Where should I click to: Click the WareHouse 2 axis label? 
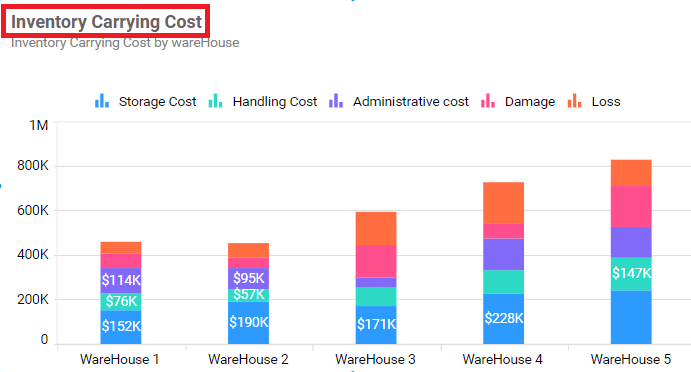[248, 359]
